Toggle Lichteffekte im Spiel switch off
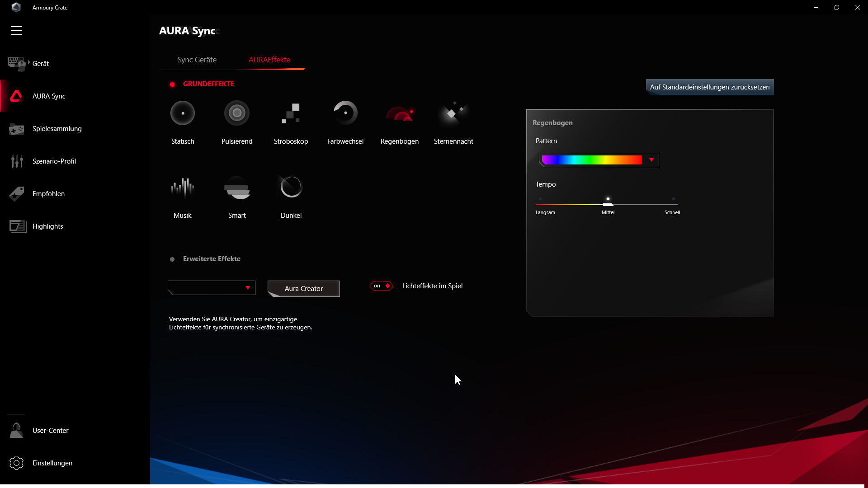This screenshot has width=868, height=488. [381, 286]
